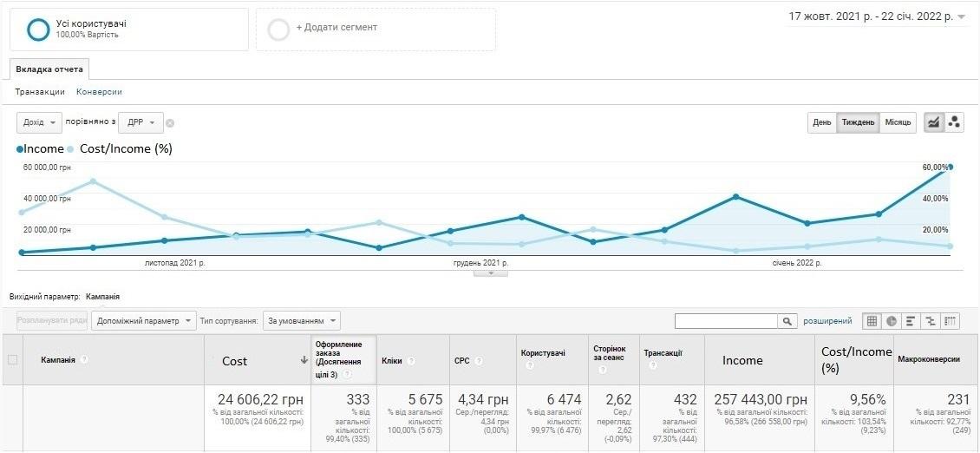Open help icon next to Кліки header

point(410,361)
